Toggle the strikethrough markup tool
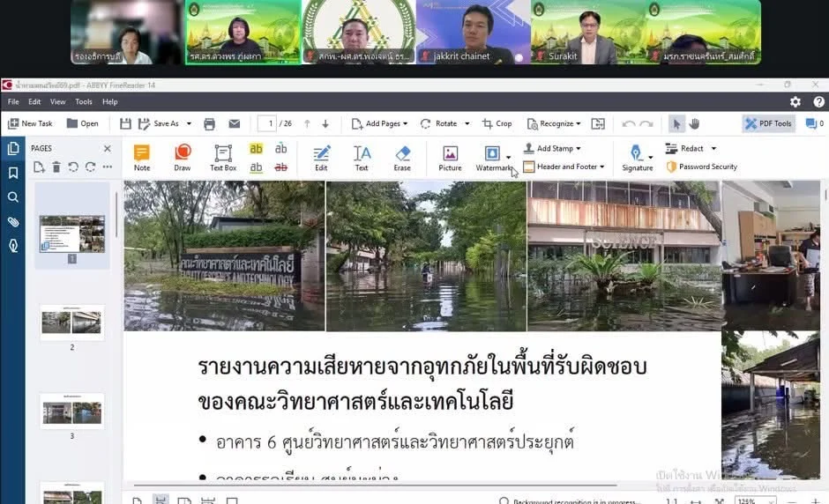The image size is (829, 504). click(x=281, y=167)
